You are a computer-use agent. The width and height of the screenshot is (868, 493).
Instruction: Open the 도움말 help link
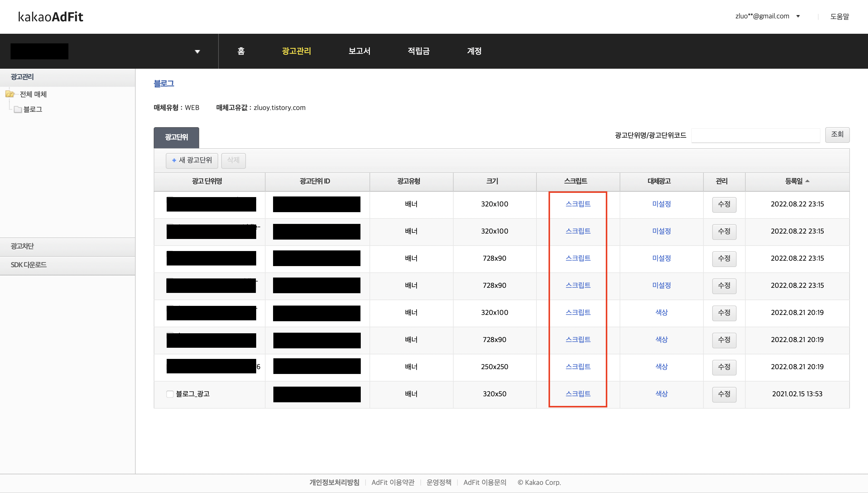click(x=839, y=17)
